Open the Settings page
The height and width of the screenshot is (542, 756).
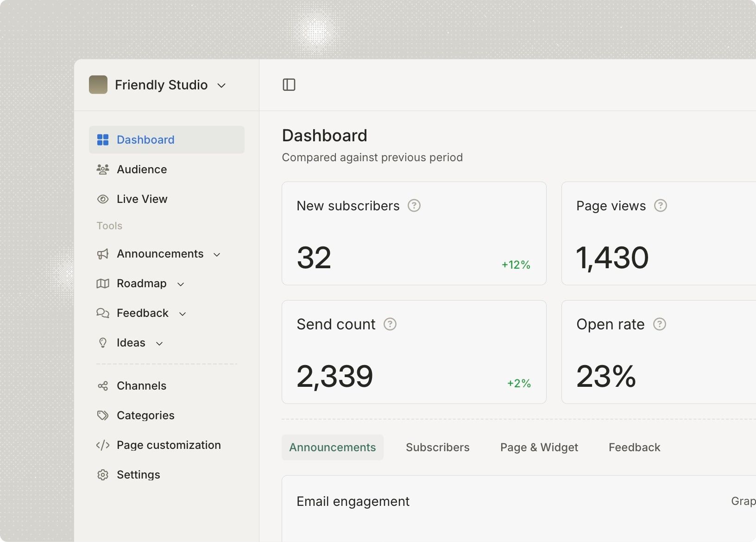point(139,475)
